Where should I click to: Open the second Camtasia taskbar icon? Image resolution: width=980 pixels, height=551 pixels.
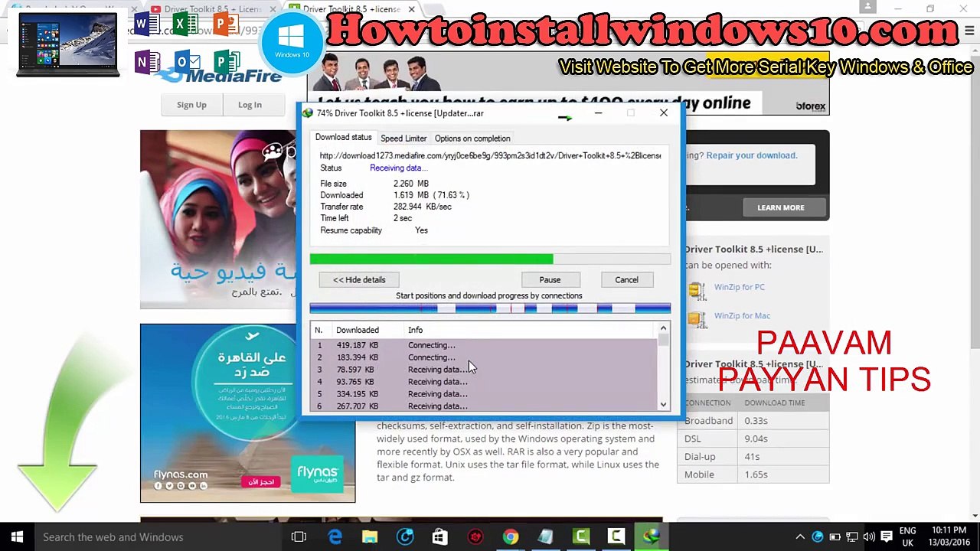[616, 537]
